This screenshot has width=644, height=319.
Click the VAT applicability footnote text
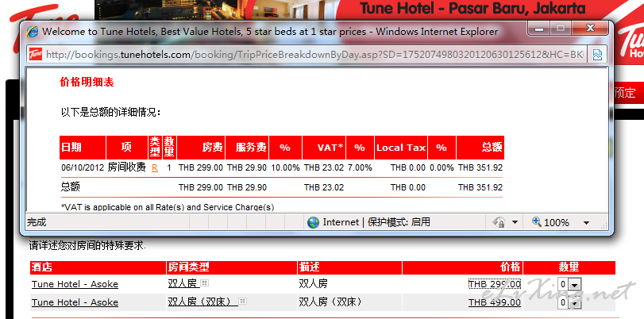[168, 207]
